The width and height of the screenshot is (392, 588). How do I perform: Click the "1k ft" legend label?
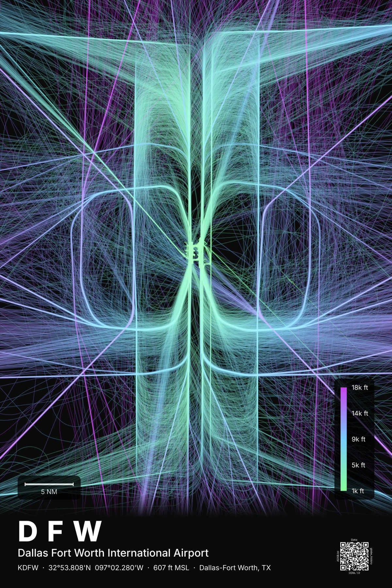(x=358, y=491)
